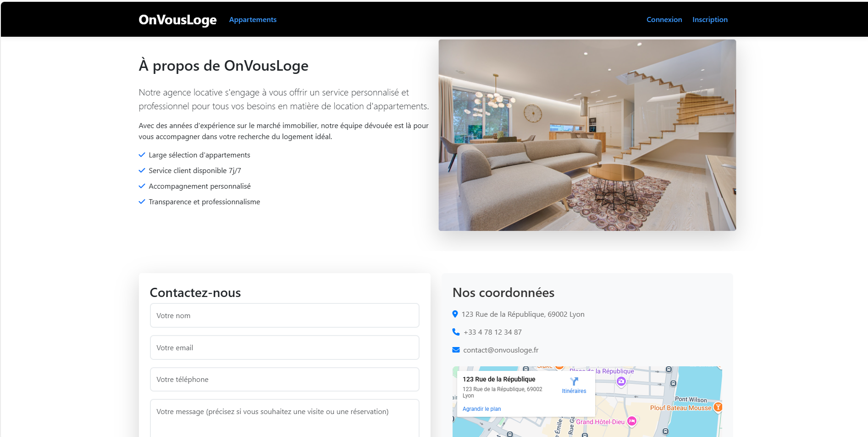Click the purple Place de la République camera marker
Viewport: 868px width, 437px height.
point(621,381)
